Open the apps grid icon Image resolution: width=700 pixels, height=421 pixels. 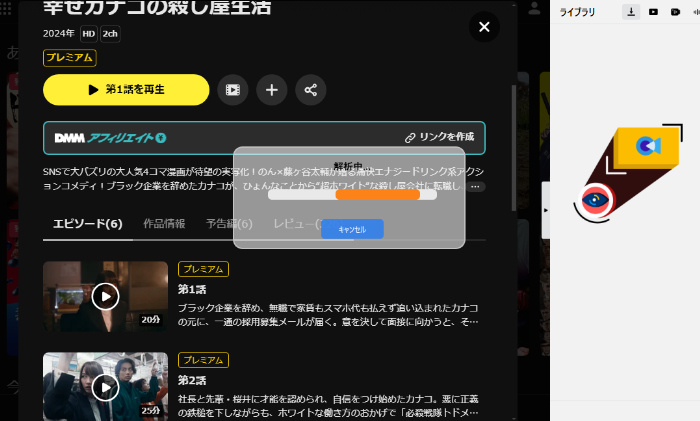(x=5, y=8)
